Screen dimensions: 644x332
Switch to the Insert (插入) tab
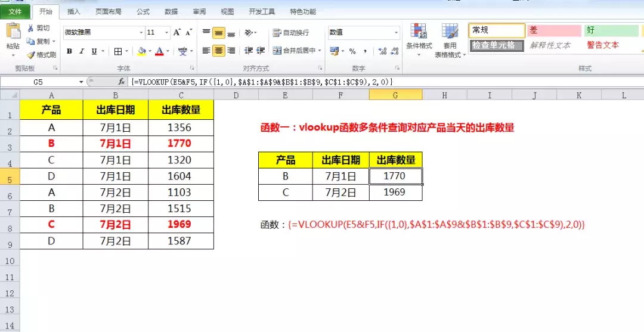[x=74, y=11]
